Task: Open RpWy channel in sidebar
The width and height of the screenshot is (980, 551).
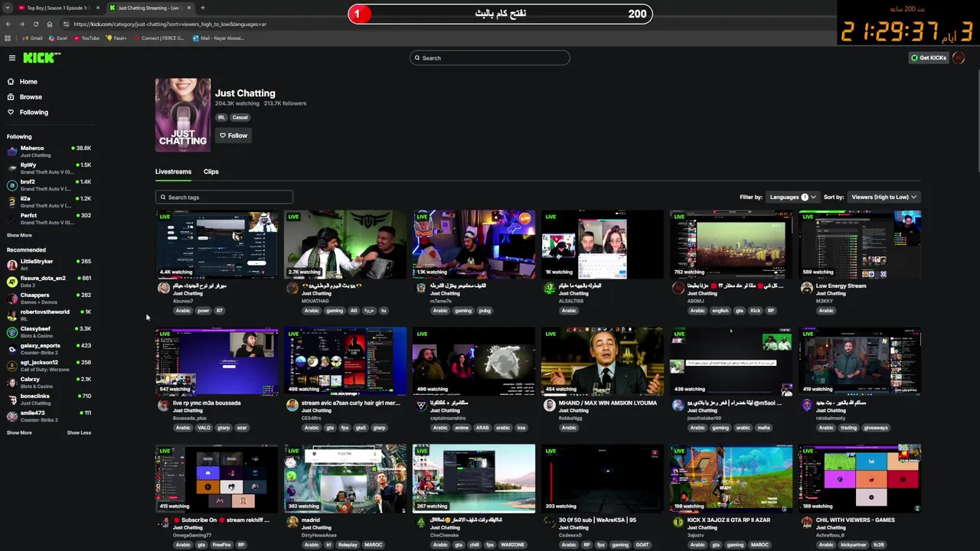Action: (49, 168)
